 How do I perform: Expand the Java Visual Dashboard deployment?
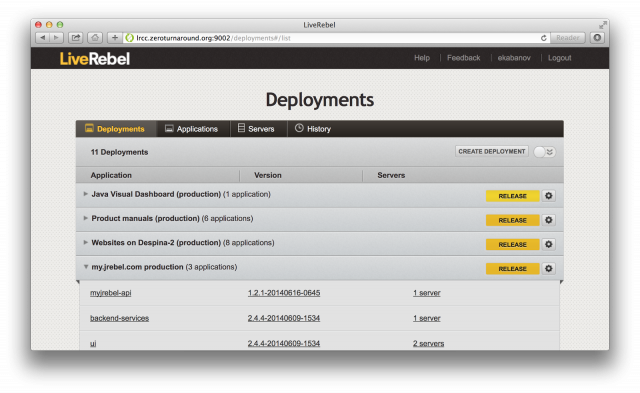pyautogui.click(x=86, y=194)
